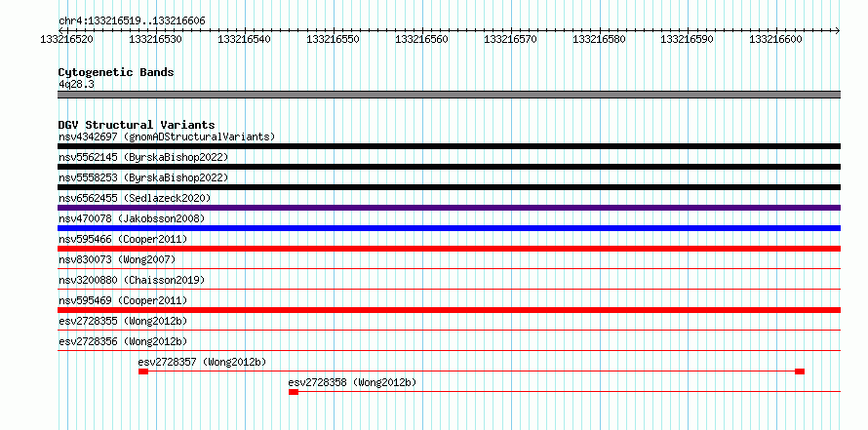Screen dimensions: 868x430
Task: Open variant nsv3200880 (Chaisson2019) label
Action: 132,280
